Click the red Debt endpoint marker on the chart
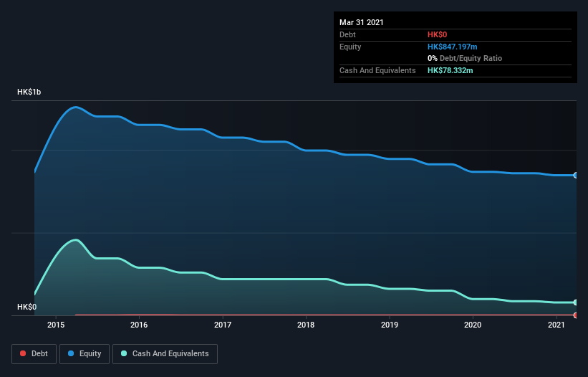Image resolution: width=588 pixels, height=377 pixels. [576, 315]
